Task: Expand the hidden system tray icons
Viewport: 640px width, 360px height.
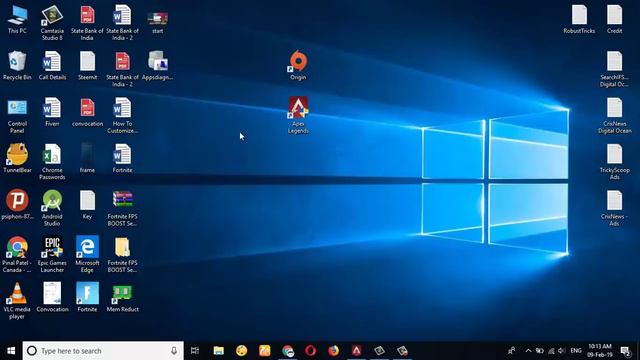Action: click(528, 351)
